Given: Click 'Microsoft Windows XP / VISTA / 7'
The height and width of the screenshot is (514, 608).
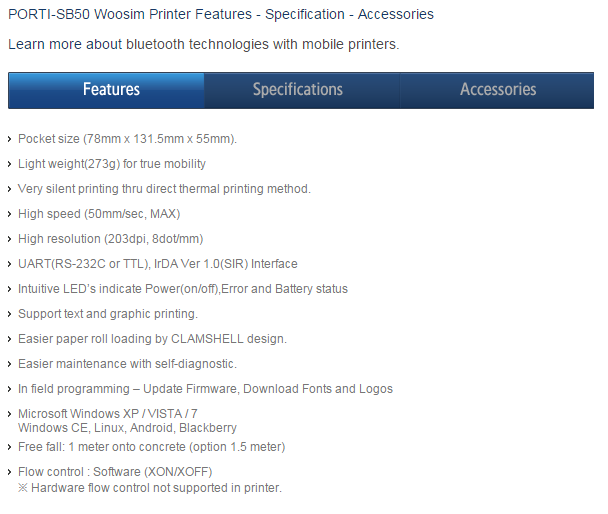Looking at the screenshot, I should coord(107,414).
